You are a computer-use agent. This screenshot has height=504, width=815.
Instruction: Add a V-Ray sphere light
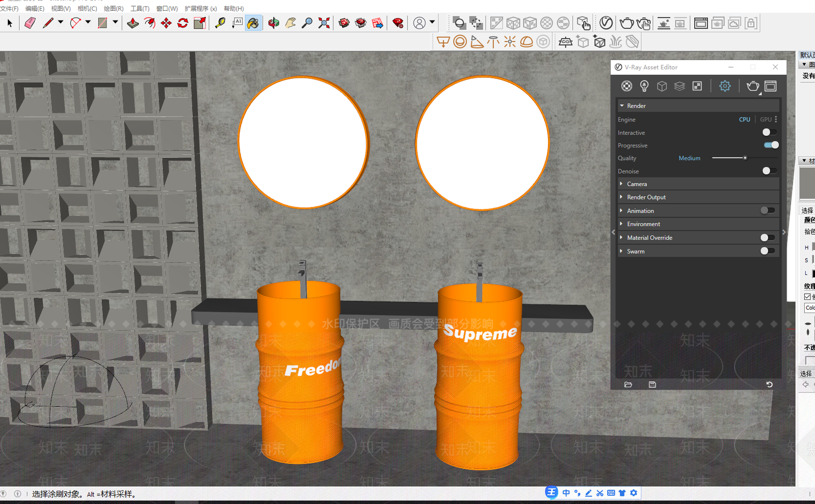click(x=460, y=42)
